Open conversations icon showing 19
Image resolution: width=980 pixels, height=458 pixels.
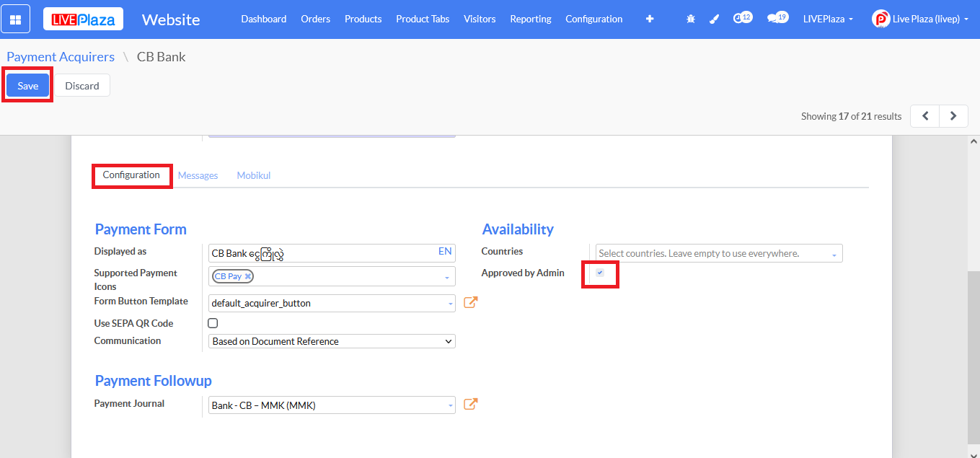click(x=777, y=18)
